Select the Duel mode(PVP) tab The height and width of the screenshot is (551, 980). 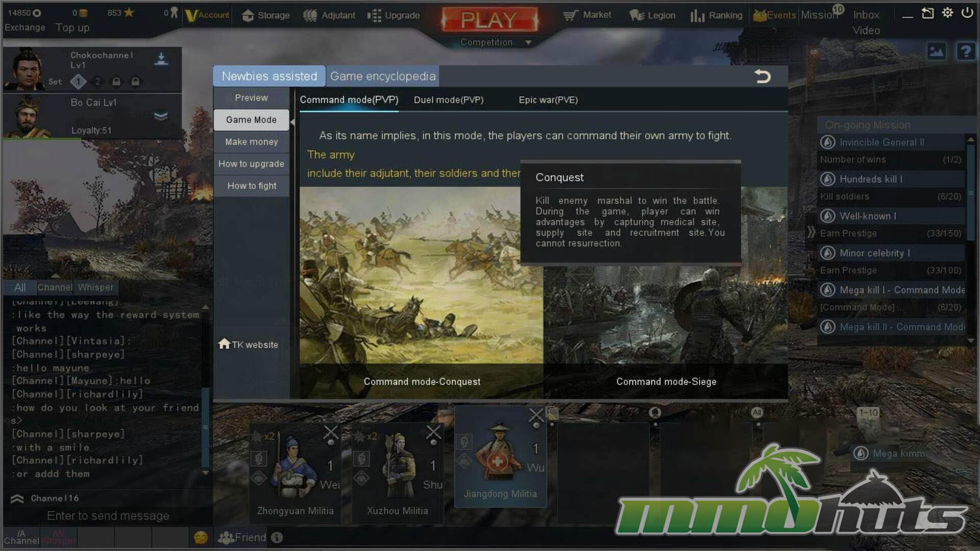tap(448, 100)
